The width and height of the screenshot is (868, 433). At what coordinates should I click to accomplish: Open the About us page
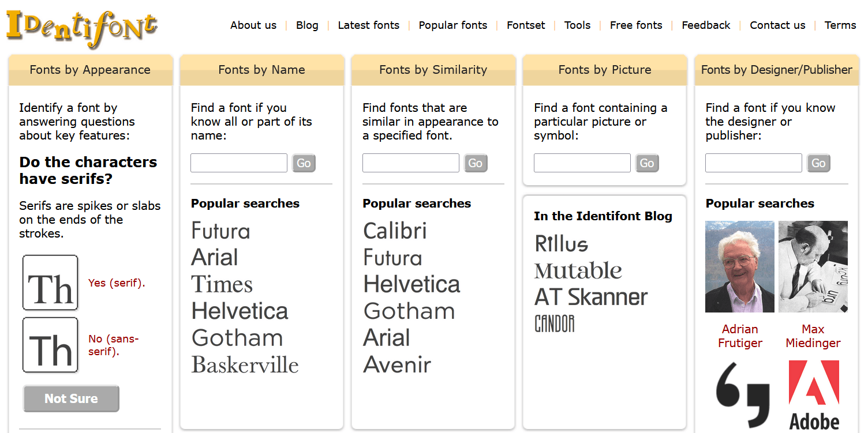click(x=253, y=25)
